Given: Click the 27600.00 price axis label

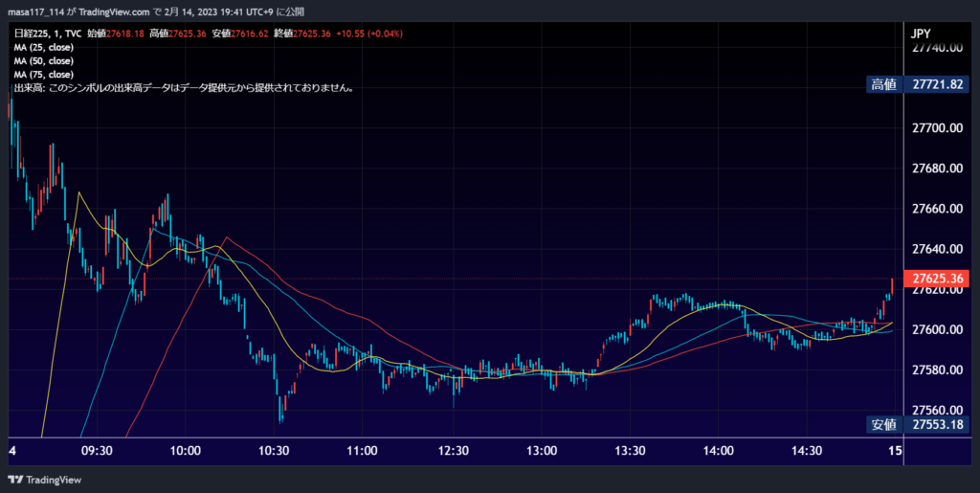Looking at the screenshot, I should point(937,330).
